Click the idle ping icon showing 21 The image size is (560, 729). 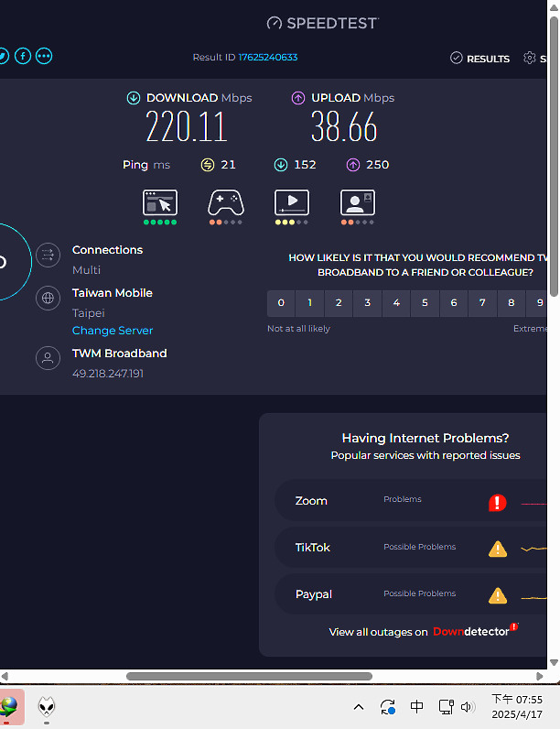tap(208, 165)
